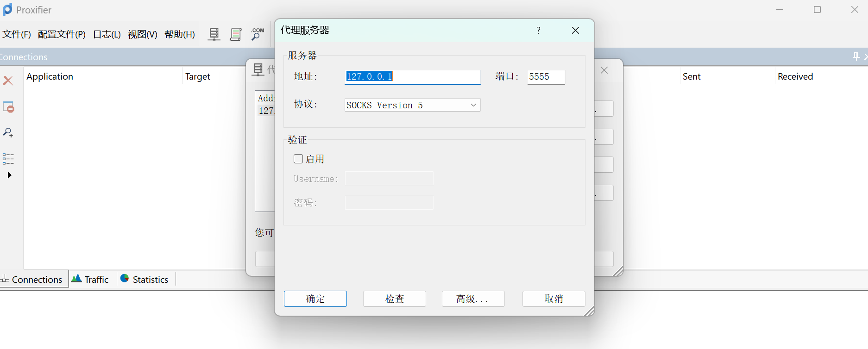Switch to the Statistics tab
The height and width of the screenshot is (349, 868).
coord(145,280)
